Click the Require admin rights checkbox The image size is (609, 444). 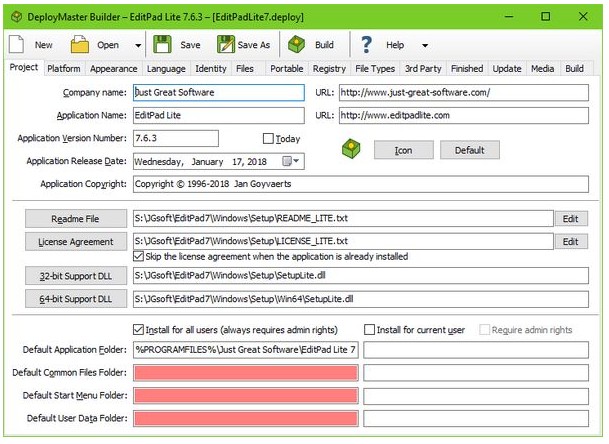point(484,330)
